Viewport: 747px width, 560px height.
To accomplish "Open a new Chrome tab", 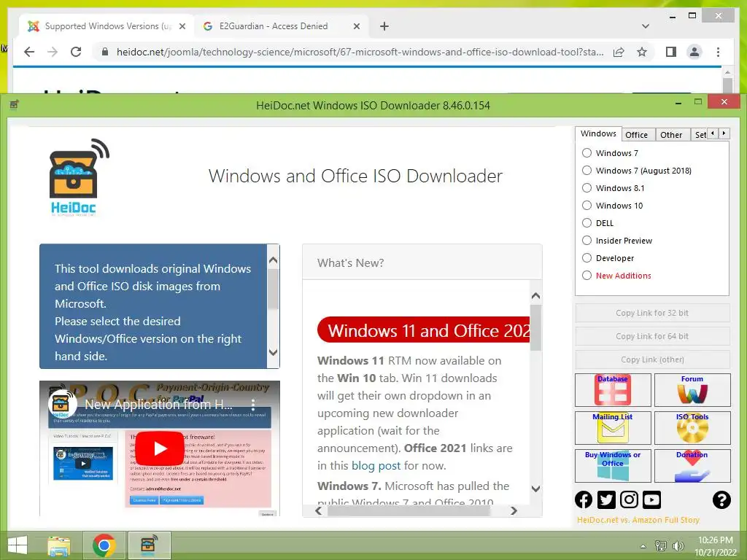I will pyautogui.click(x=384, y=26).
